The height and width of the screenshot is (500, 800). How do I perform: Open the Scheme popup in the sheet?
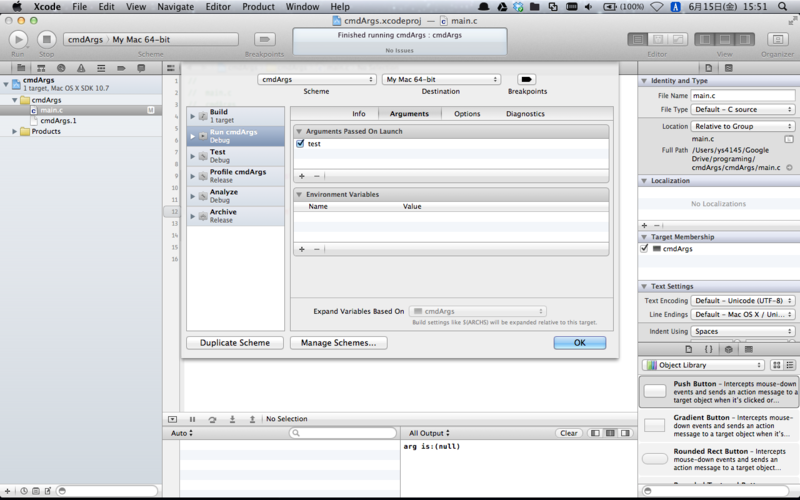pos(316,79)
